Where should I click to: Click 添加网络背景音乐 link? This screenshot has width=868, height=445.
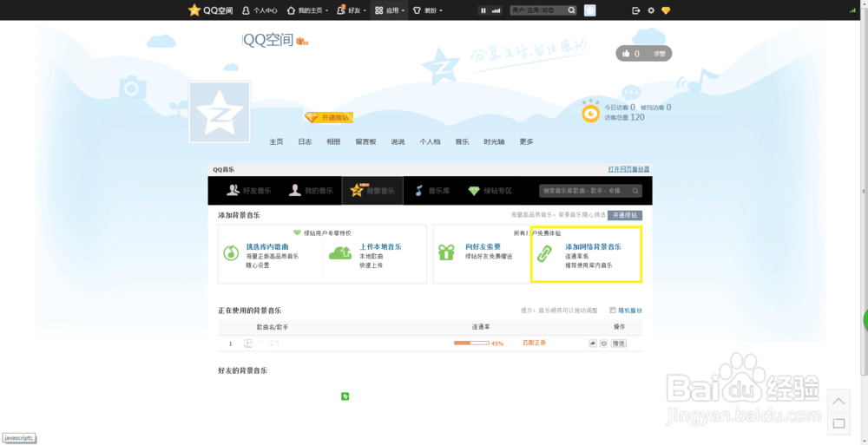pos(593,247)
